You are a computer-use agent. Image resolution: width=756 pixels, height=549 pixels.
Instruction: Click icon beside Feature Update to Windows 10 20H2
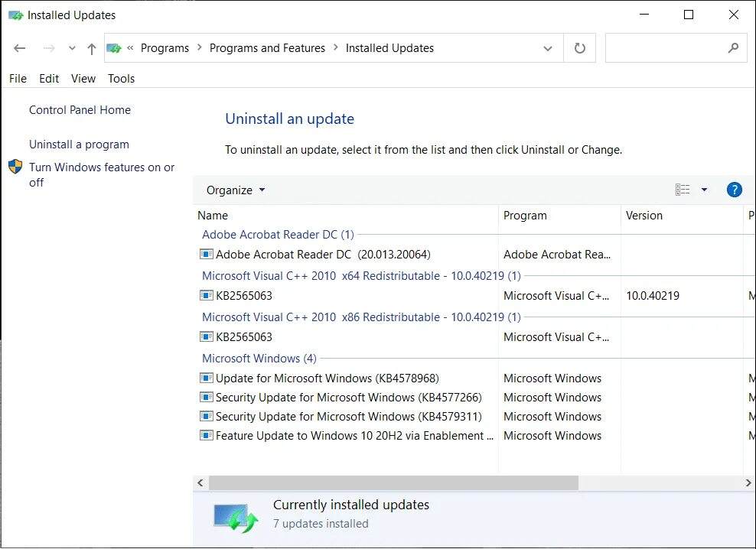point(207,436)
